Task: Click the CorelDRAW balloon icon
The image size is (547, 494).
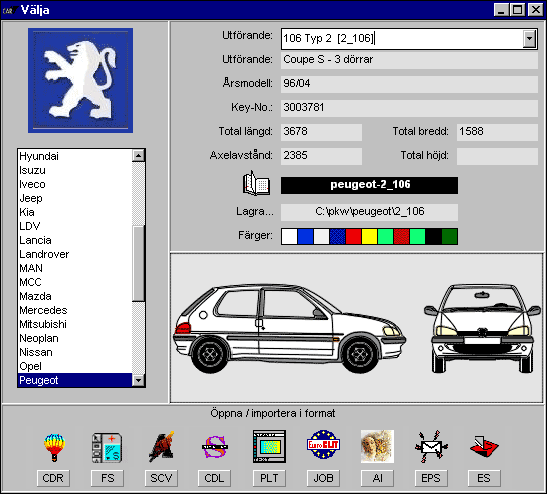Action: (x=54, y=447)
